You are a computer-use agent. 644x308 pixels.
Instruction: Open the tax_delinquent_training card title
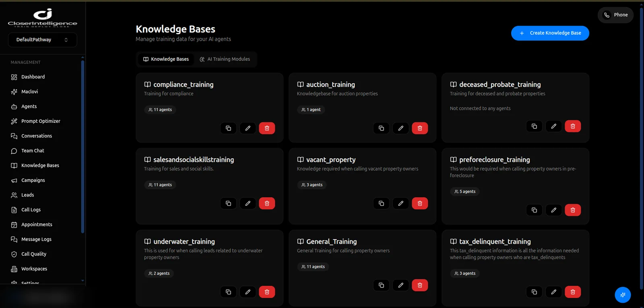coord(495,242)
